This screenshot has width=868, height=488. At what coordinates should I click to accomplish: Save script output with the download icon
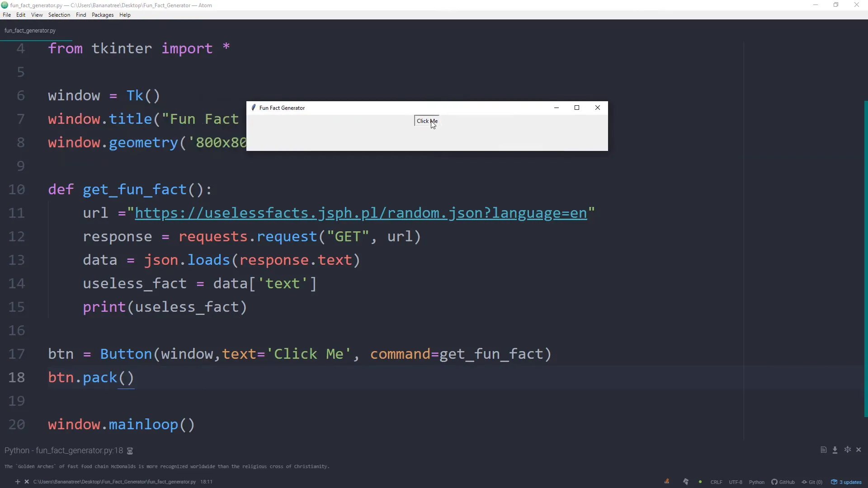(x=835, y=450)
